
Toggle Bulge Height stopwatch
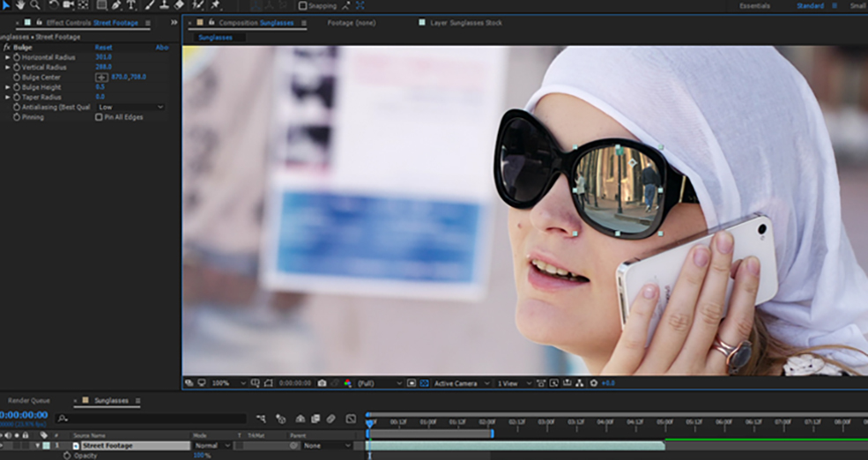click(17, 87)
